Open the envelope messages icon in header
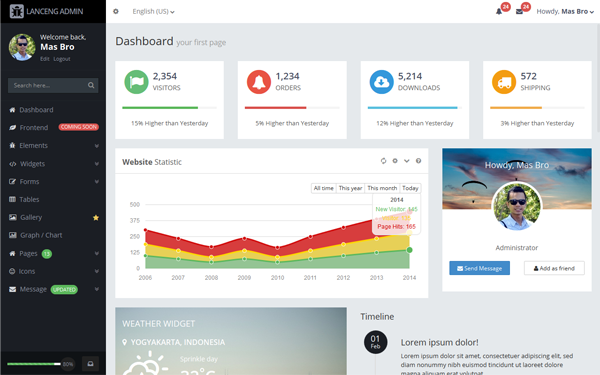600x375 pixels. 519,11
